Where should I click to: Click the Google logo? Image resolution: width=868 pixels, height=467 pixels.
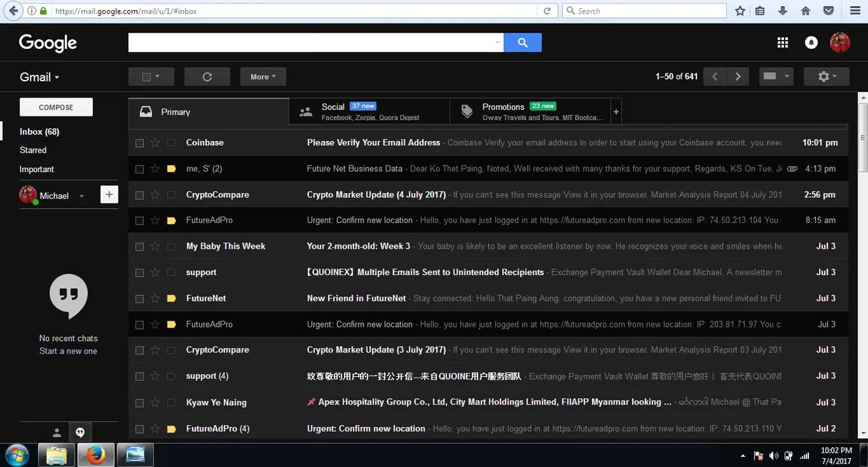coord(48,43)
